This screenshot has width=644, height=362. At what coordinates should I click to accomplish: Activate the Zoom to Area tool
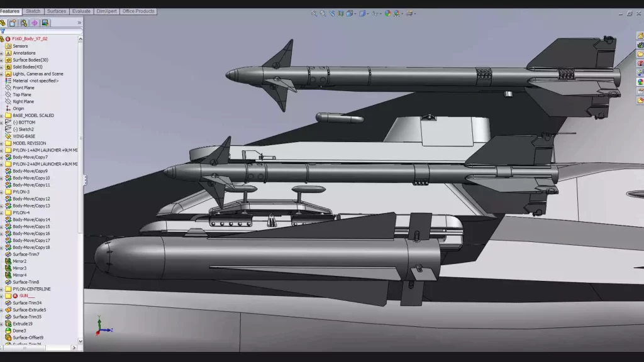pyautogui.click(x=323, y=13)
